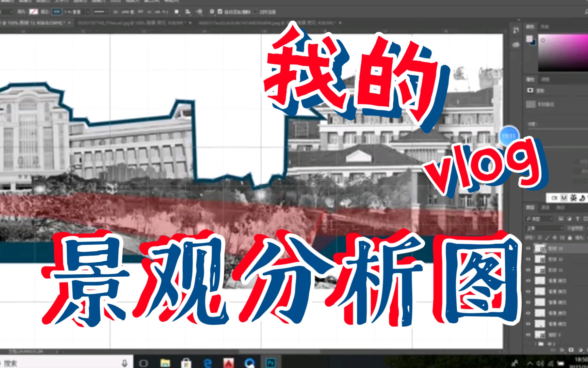Filter layers by type layer T icon
The width and height of the screenshot is (588, 368).
click(577, 219)
